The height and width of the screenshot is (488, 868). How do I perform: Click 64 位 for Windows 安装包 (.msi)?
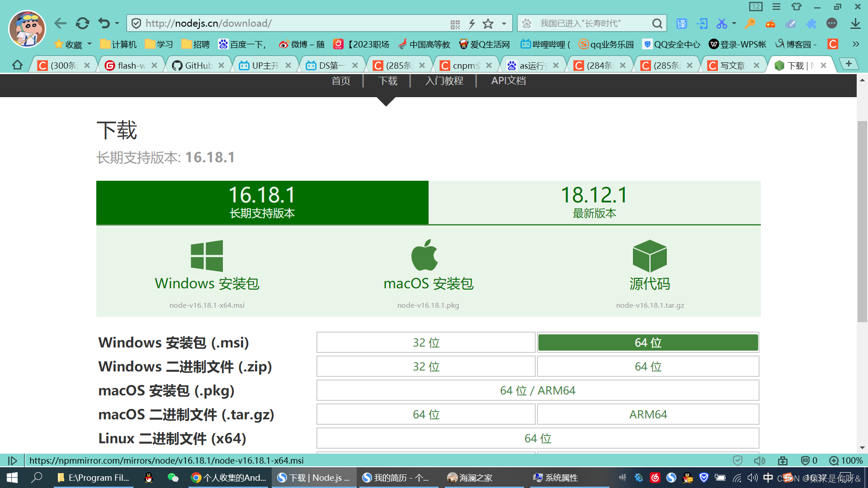[x=648, y=343]
